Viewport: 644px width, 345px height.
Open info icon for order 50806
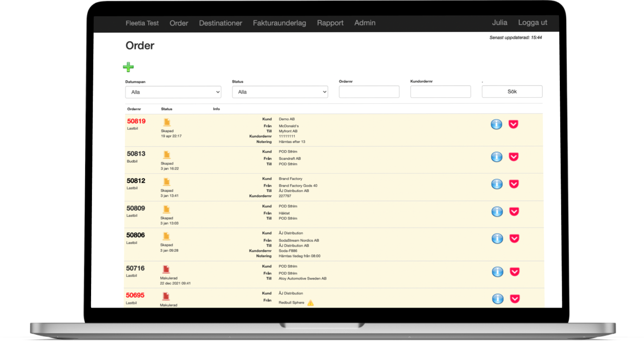click(497, 239)
